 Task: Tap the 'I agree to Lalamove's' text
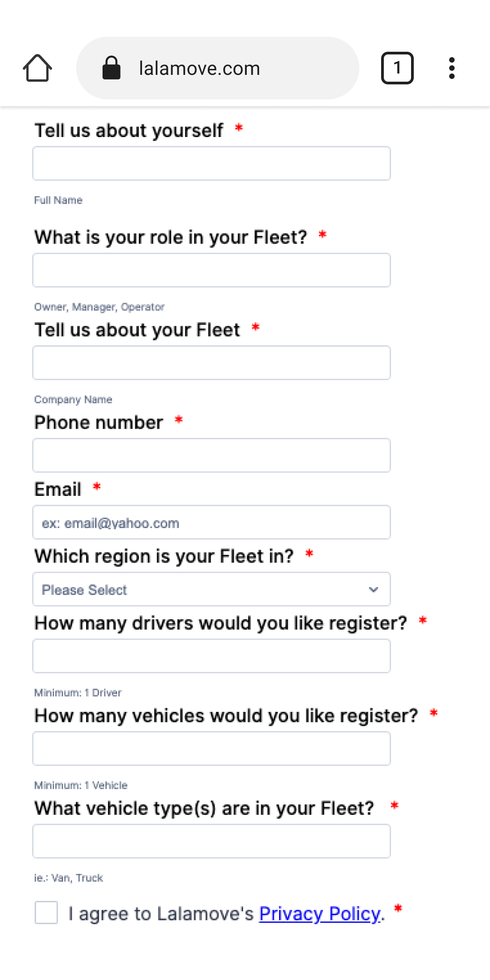(x=161, y=914)
